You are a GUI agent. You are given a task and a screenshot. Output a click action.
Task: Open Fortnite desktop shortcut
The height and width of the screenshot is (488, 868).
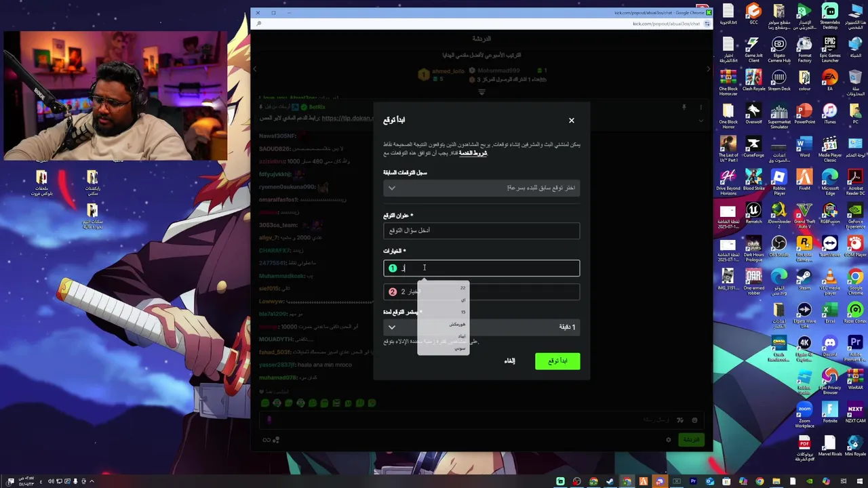click(x=830, y=412)
